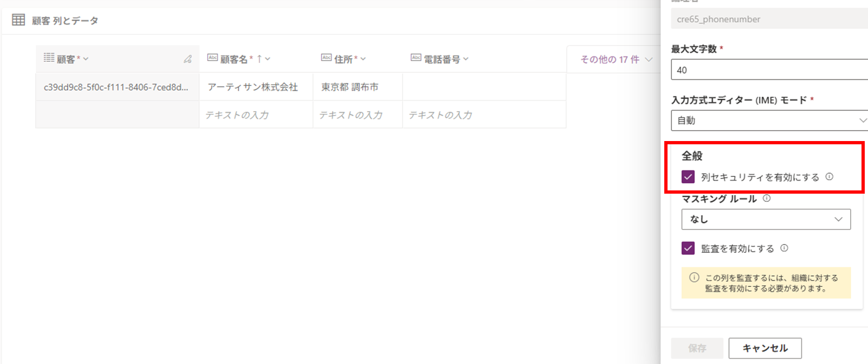
Task: Click the pencil edit icon in 顧客 column header
Action: pos(187,59)
